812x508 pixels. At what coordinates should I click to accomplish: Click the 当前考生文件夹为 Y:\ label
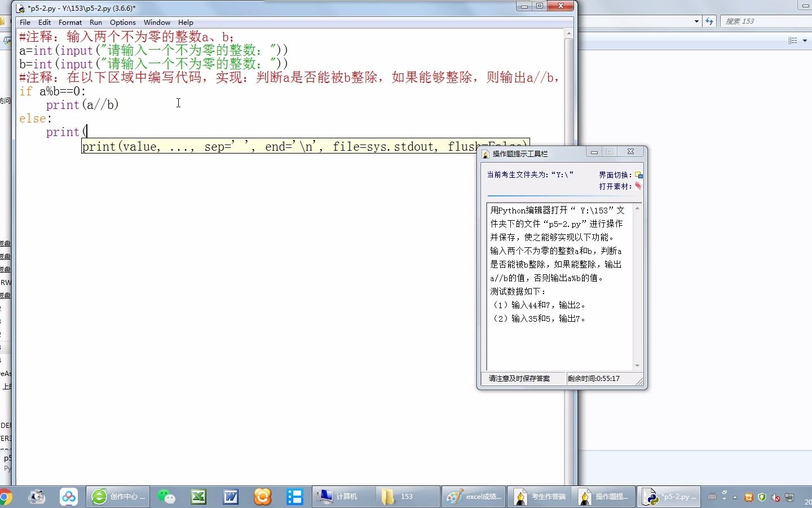point(530,175)
